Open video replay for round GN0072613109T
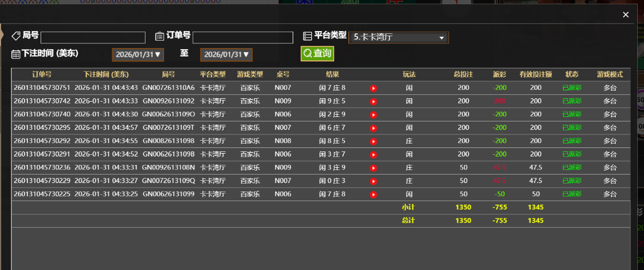Image resolution: width=644 pixels, height=270 pixels. pyautogui.click(x=373, y=128)
